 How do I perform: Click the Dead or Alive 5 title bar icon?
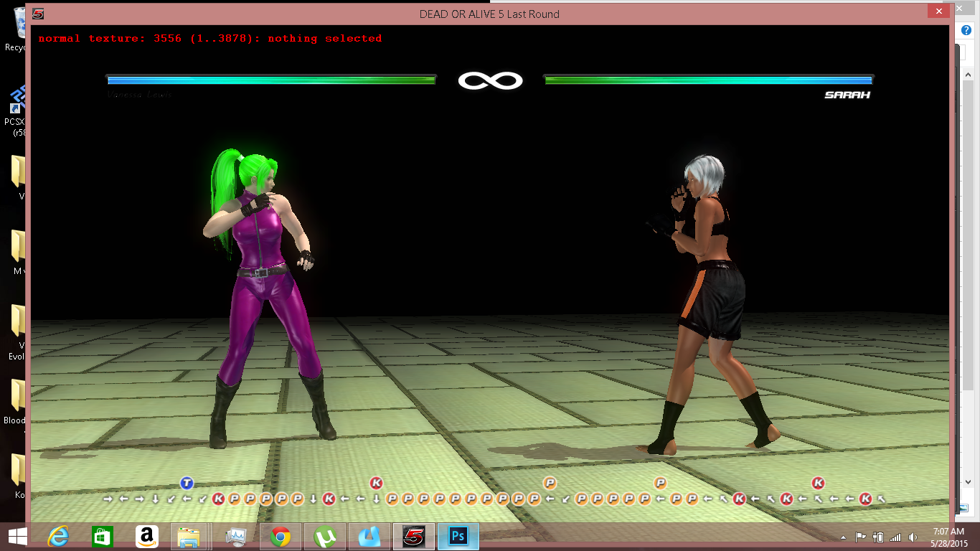coord(38,14)
